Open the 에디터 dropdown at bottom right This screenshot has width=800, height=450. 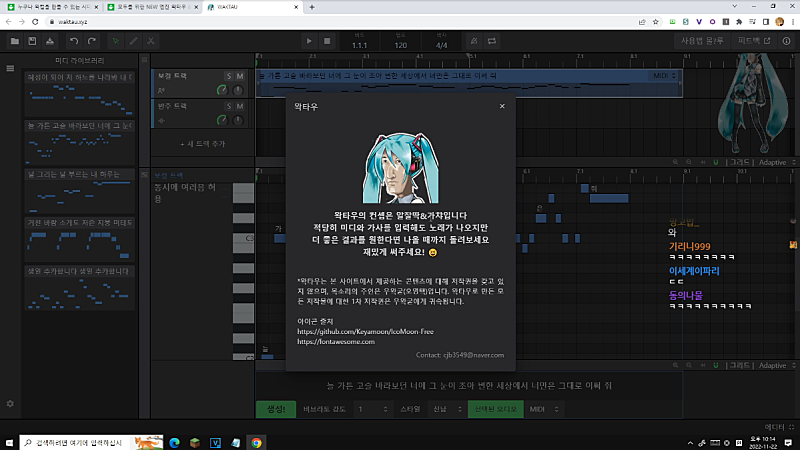coord(779,427)
